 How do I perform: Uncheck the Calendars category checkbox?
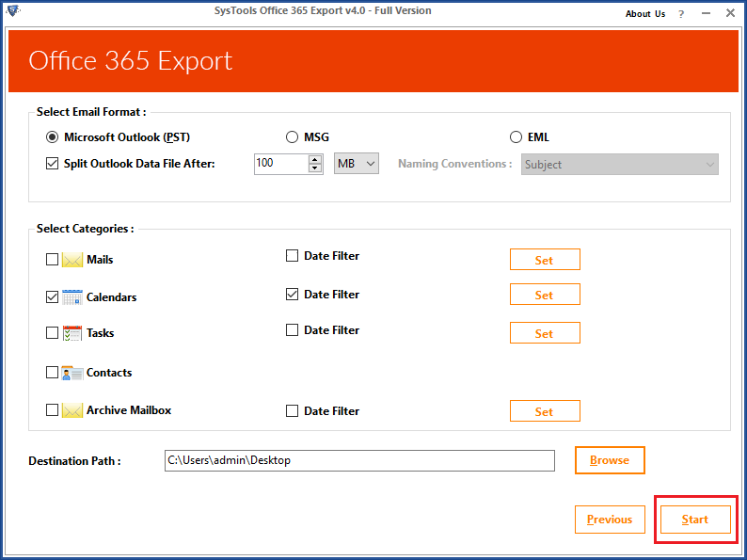52,296
